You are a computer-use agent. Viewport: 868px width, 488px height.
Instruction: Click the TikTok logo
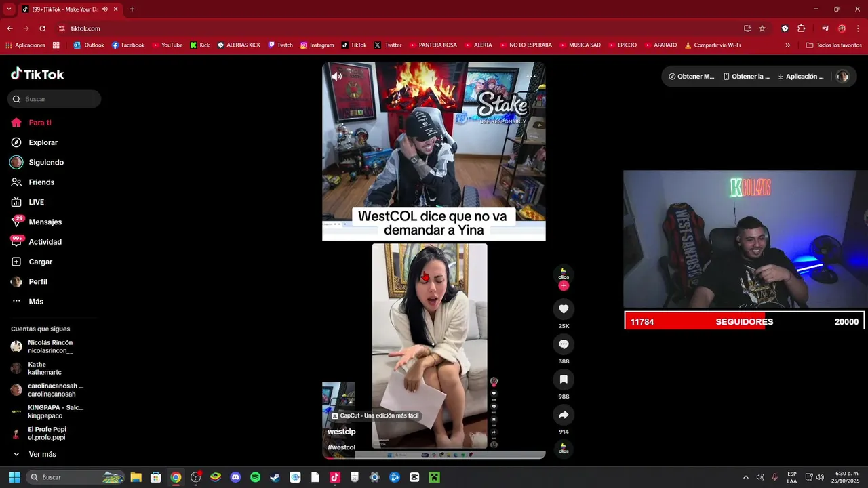(x=37, y=74)
